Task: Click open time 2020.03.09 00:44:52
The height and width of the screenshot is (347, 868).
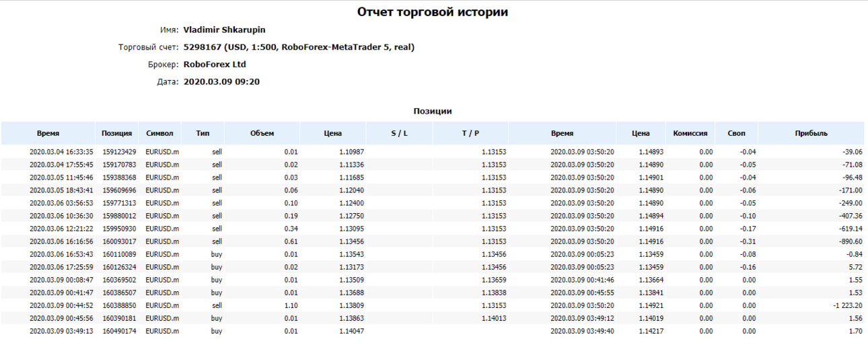Action: pyautogui.click(x=61, y=305)
